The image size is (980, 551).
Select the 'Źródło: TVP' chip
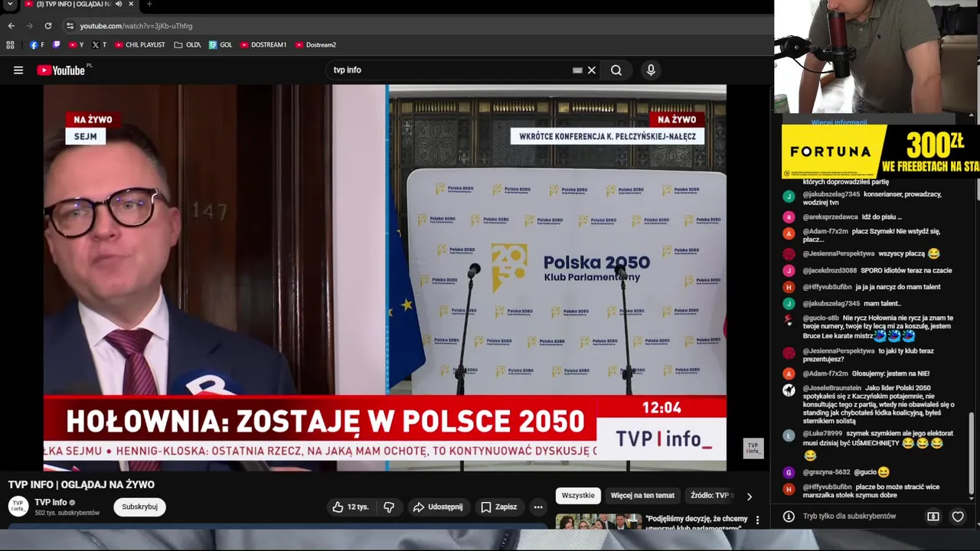(710, 496)
